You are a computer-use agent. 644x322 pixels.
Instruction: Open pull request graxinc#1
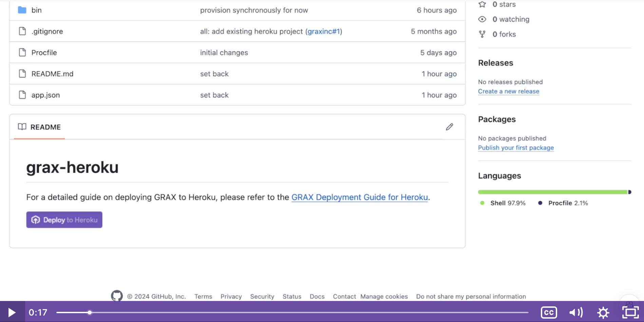point(324,31)
